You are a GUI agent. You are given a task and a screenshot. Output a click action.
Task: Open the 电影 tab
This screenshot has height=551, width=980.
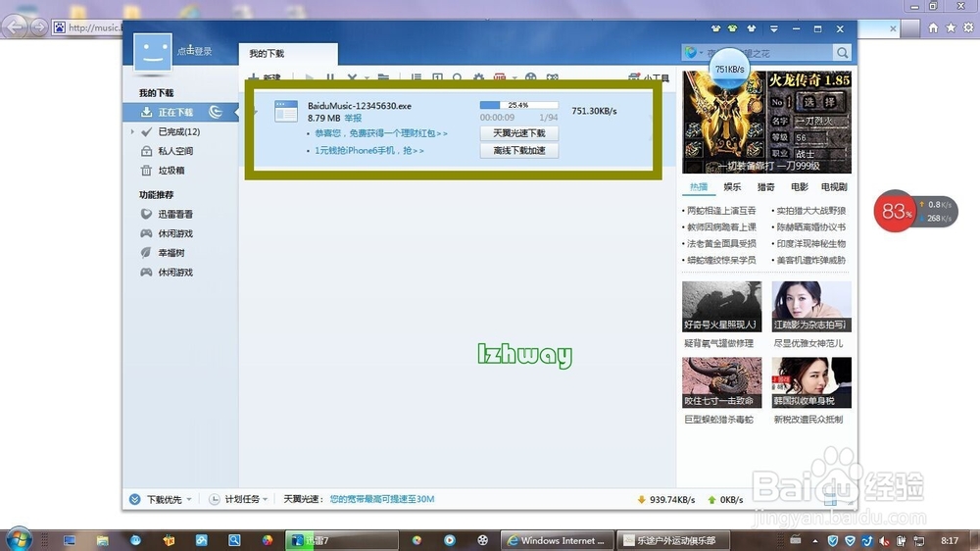800,187
